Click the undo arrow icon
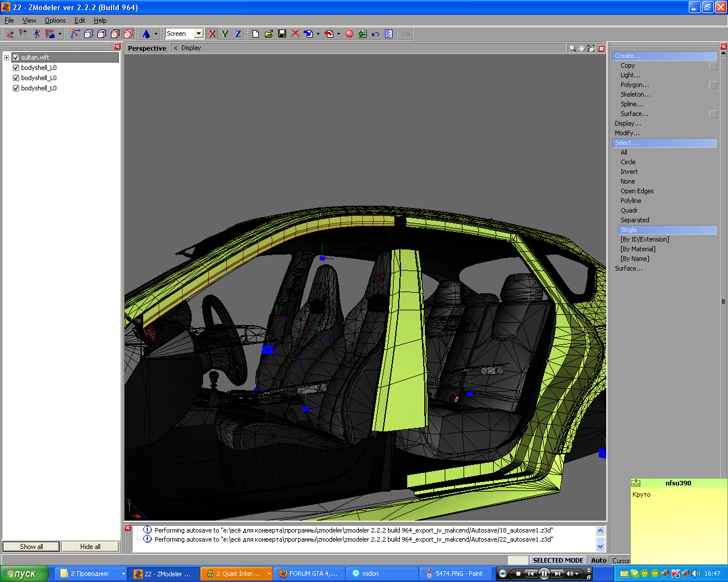The width and height of the screenshot is (728, 582). [x=375, y=34]
